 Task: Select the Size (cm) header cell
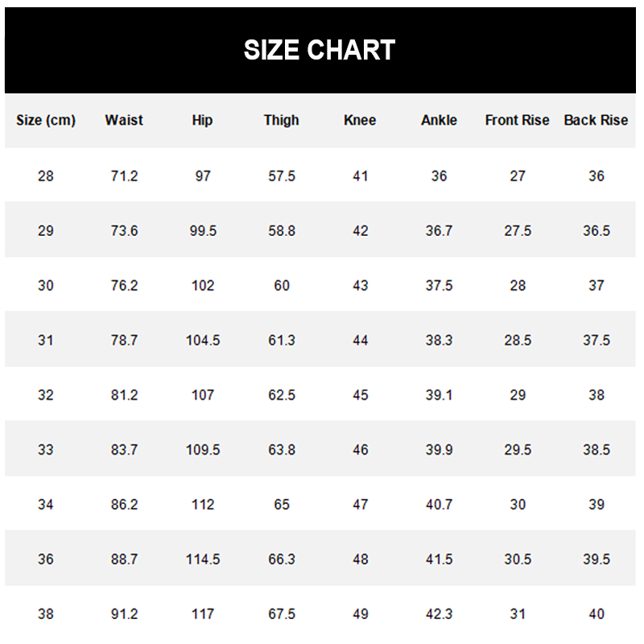[x=46, y=120]
